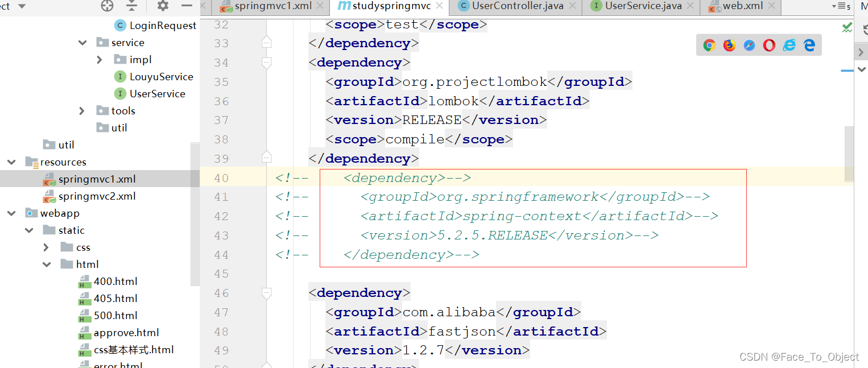
Task: Open the page in Chrome browser icon
Action: (709, 45)
